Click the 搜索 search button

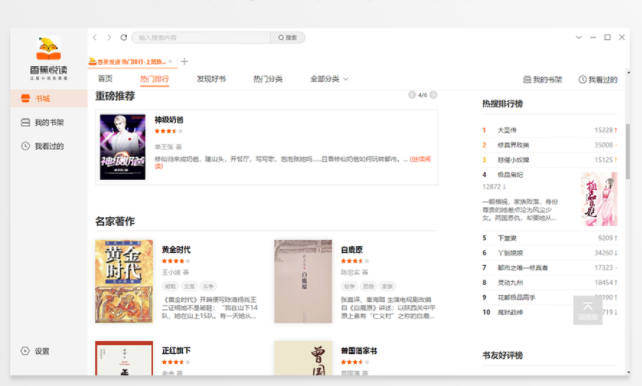point(287,38)
